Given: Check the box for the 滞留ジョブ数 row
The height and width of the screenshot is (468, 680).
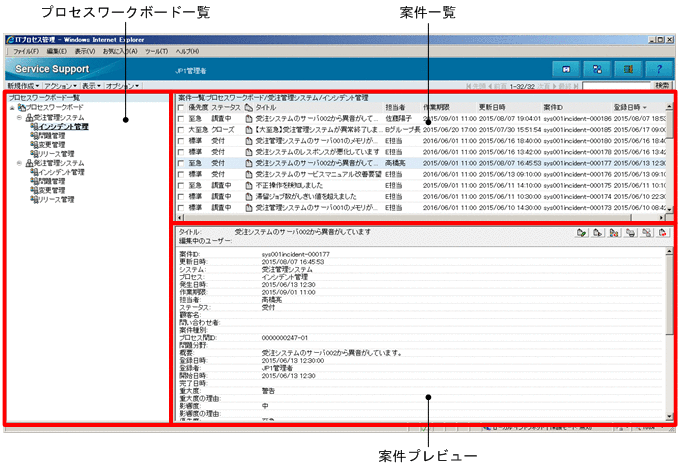Looking at the screenshot, I should [181, 196].
